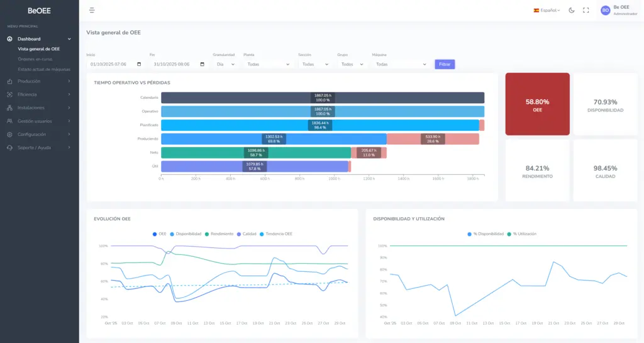
Task: Expand the Gestión usuarios chevron
Action: point(69,121)
